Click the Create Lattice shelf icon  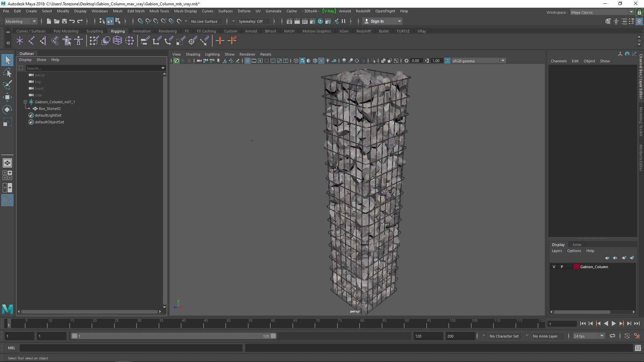tap(117, 41)
